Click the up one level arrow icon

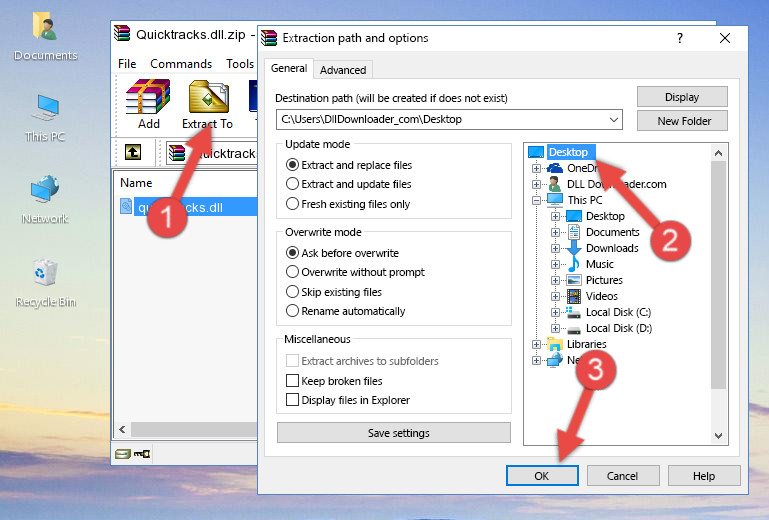point(133,152)
